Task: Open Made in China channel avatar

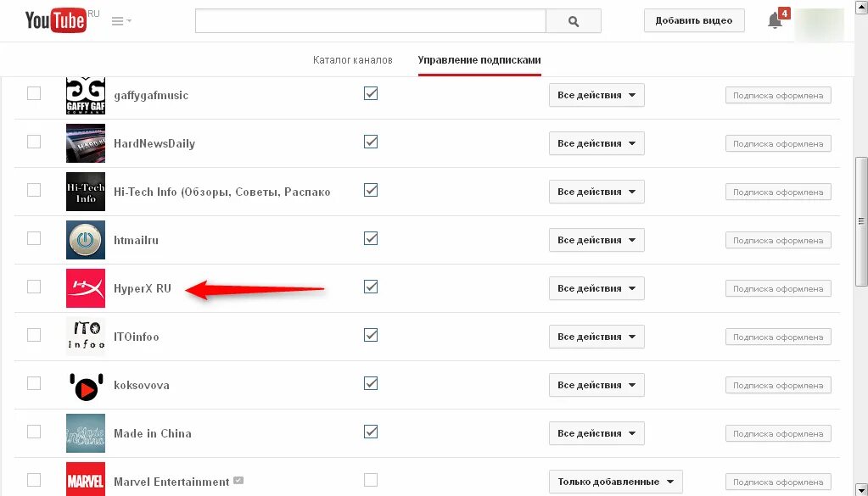Action: coord(85,433)
